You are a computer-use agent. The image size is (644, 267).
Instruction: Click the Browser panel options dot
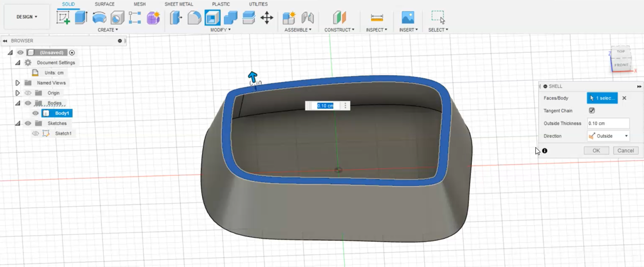coord(120,41)
